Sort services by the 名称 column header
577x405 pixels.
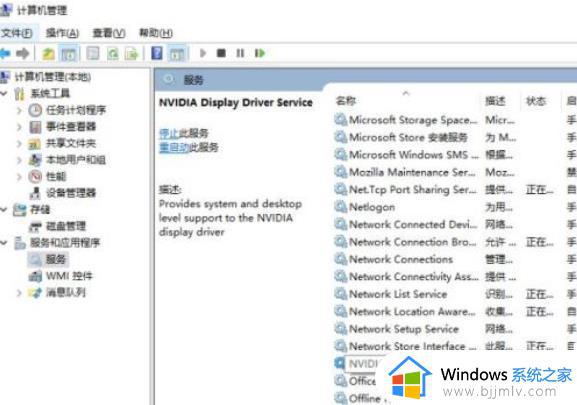[346, 101]
